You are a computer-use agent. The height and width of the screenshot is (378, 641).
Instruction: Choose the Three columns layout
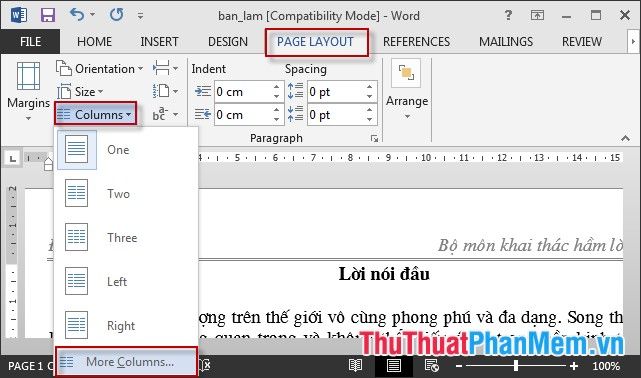tap(126, 237)
